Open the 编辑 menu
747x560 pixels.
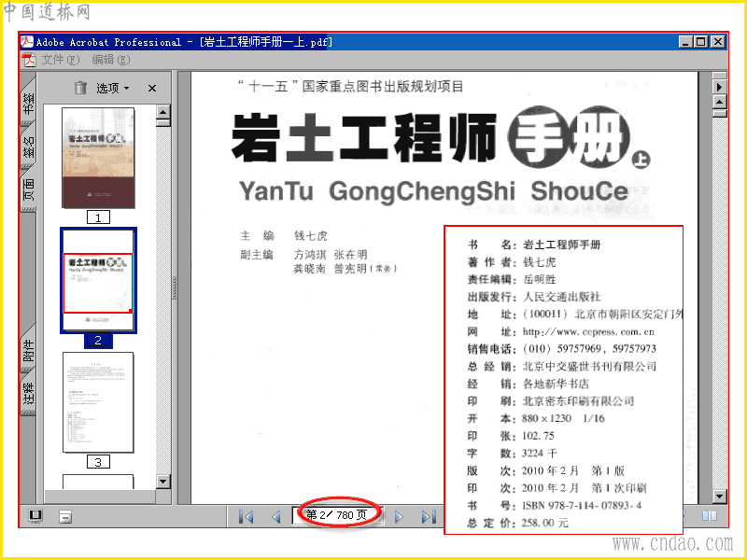(110, 60)
